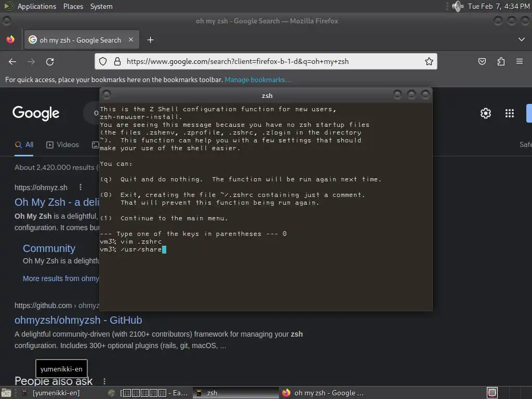The height and width of the screenshot is (399, 532).
Task: Switch to zsh in the taskbar
Action: 235,393
